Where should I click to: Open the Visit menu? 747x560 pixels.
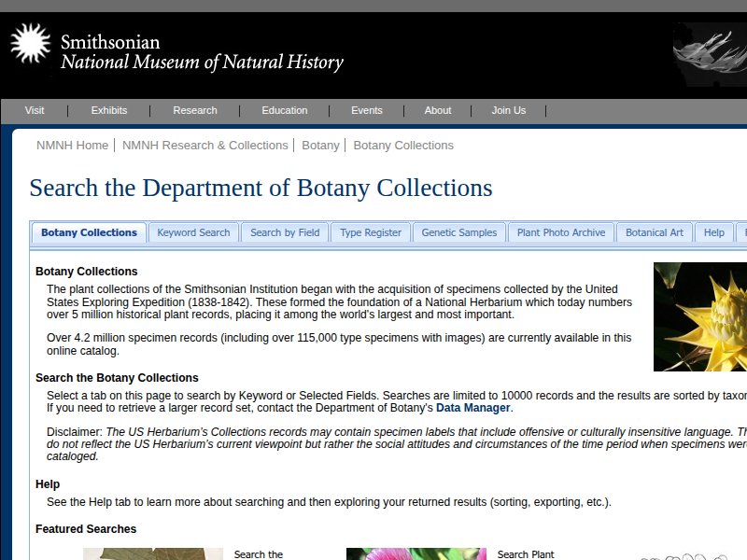click(35, 110)
